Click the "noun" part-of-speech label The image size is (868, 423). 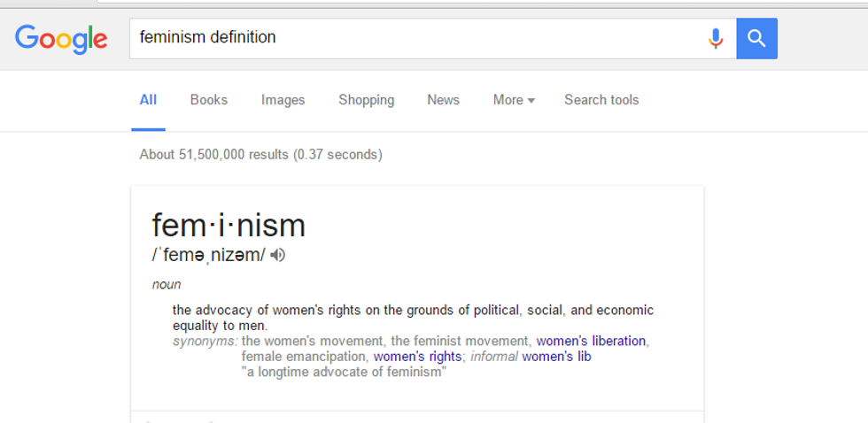click(167, 284)
